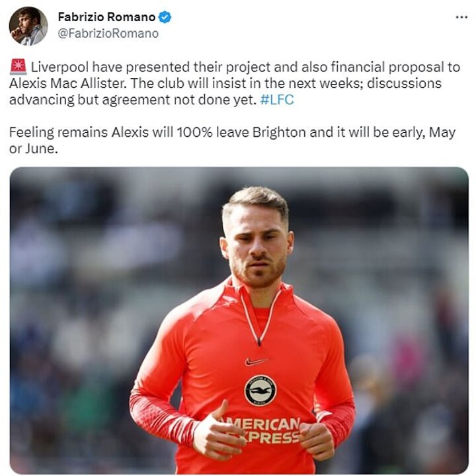Open Fabrizio Romano's profile avatar
This screenshot has height=476, width=476.
(x=28, y=26)
